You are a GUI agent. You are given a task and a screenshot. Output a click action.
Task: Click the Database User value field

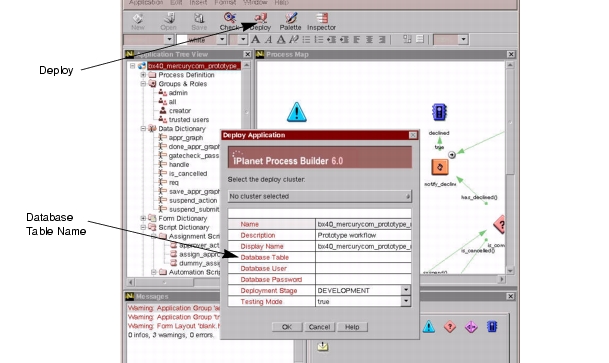(363, 268)
